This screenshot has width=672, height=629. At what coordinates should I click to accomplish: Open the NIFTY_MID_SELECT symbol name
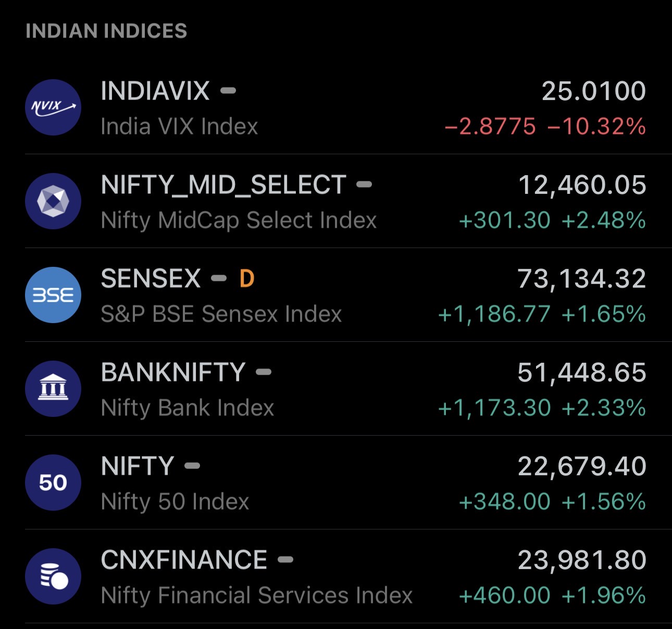pyautogui.click(x=223, y=185)
